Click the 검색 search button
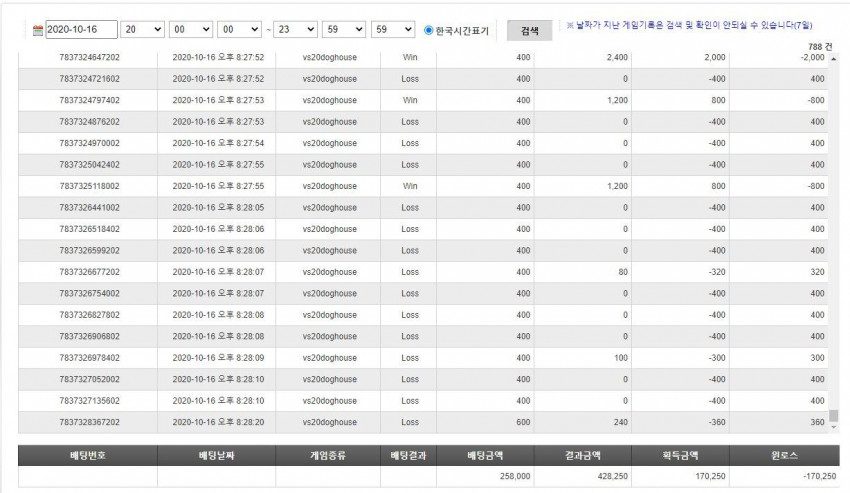The width and height of the screenshot is (850, 493). click(530, 31)
